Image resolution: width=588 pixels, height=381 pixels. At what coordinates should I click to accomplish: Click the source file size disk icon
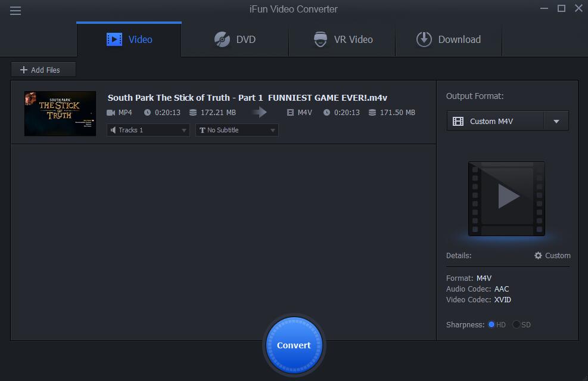click(193, 113)
